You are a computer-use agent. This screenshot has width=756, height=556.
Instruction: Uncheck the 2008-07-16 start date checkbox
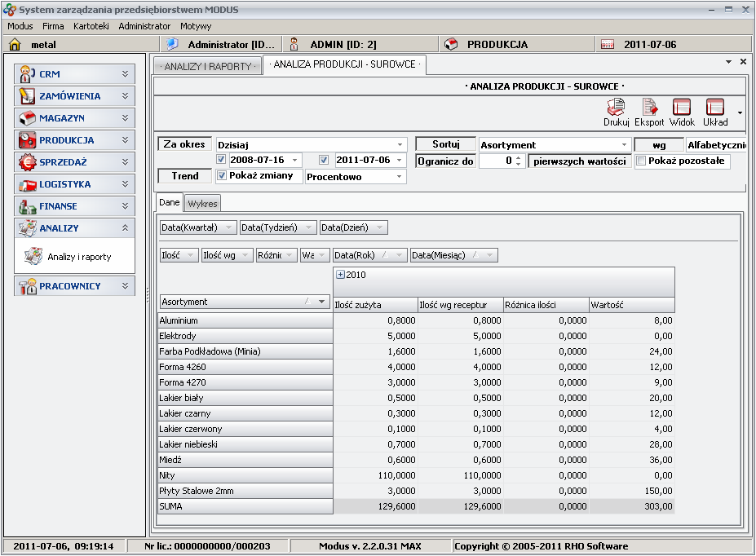tap(222, 161)
